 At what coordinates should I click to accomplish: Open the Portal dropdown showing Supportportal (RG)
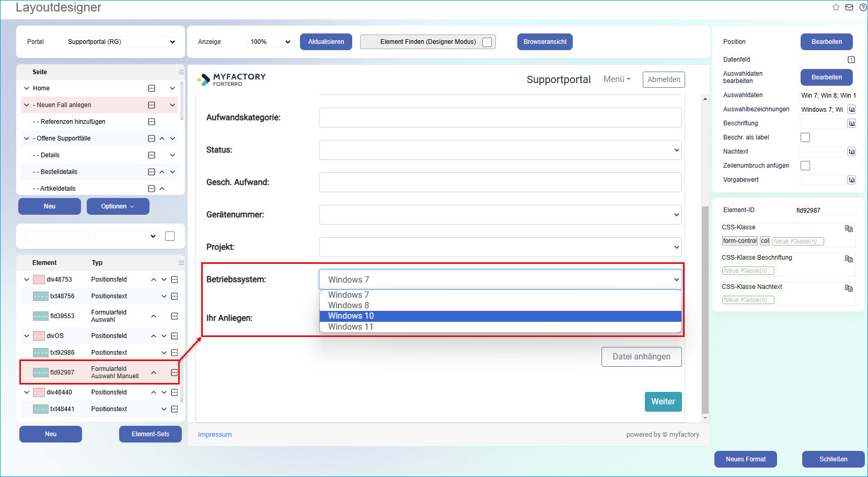click(x=121, y=42)
